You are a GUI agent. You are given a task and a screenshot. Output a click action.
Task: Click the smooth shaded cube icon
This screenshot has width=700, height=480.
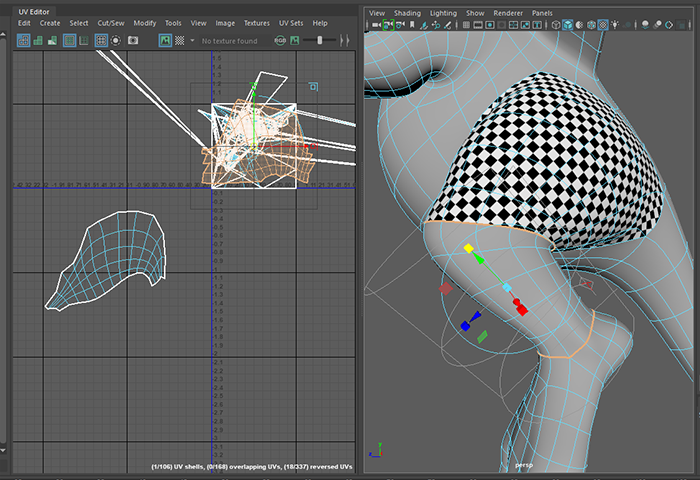click(x=568, y=26)
